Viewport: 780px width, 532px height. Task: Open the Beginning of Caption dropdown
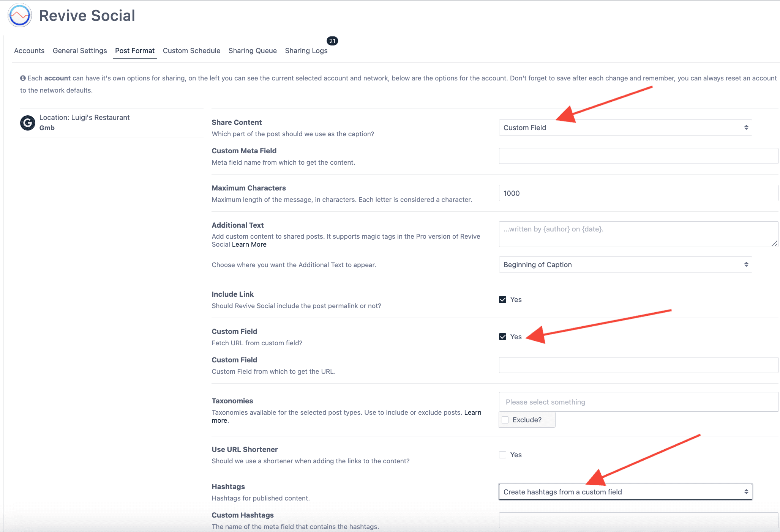point(625,265)
